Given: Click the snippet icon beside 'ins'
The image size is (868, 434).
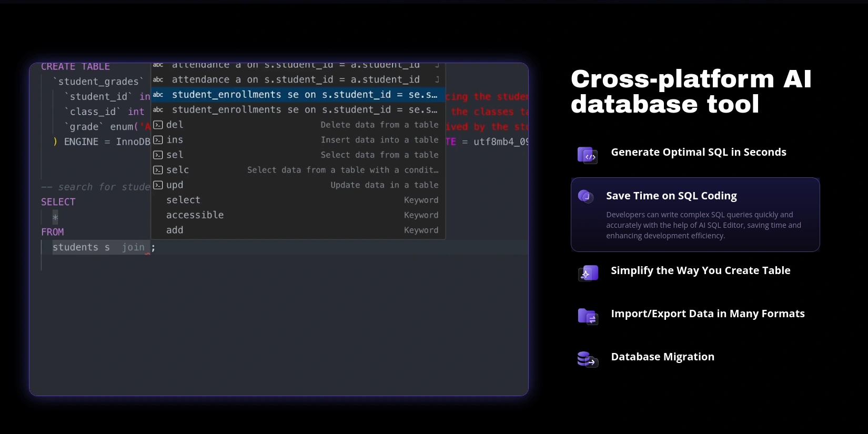Looking at the screenshot, I should [158, 140].
